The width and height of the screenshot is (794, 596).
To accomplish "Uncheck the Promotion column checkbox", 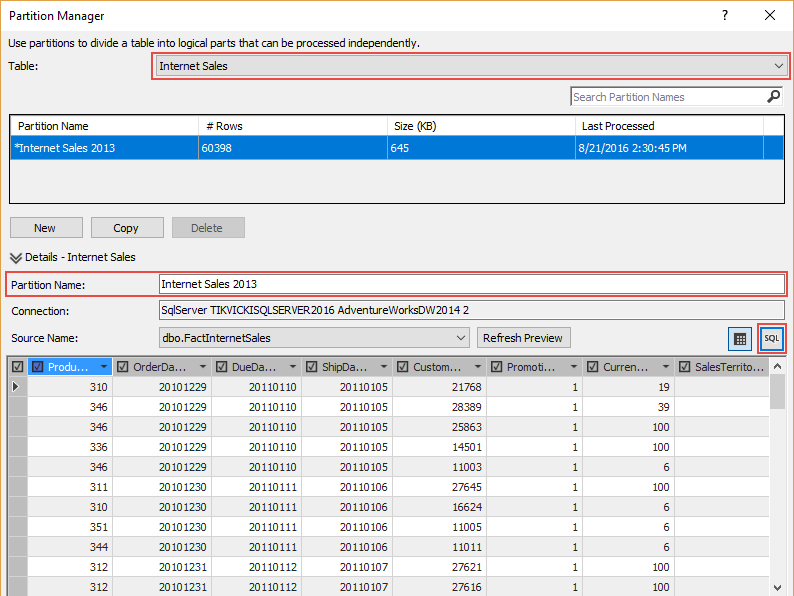I will 494,367.
